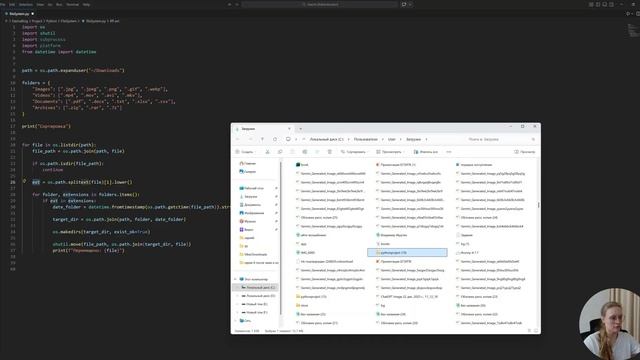The image size is (640, 360).
Task: Open the Edit menu in VS Code
Action: (x=12, y=4)
